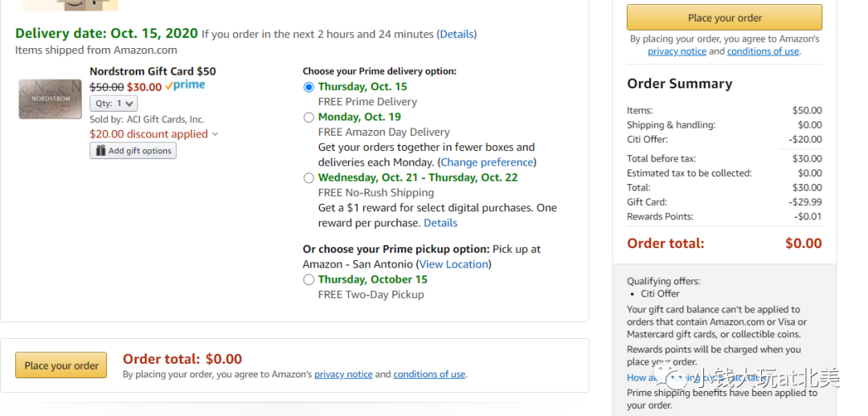Screen dimensions: 868x416
Task: Select Monday, Oct. 19 Amazon Day delivery
Action: pos(309,117)
